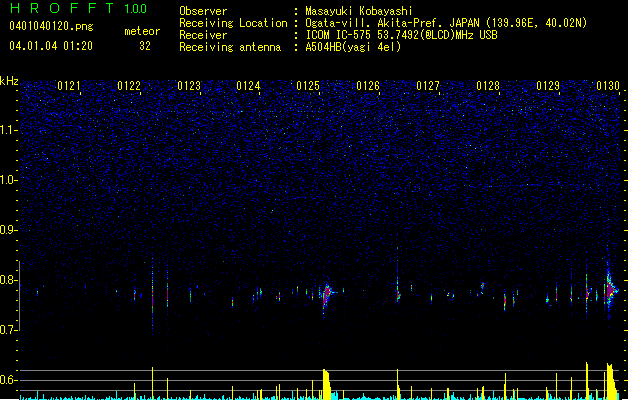Select the 0128 time marker
The width and height of the screenshot is (629, 400).
pyautogui.click(x=488, y=85)
